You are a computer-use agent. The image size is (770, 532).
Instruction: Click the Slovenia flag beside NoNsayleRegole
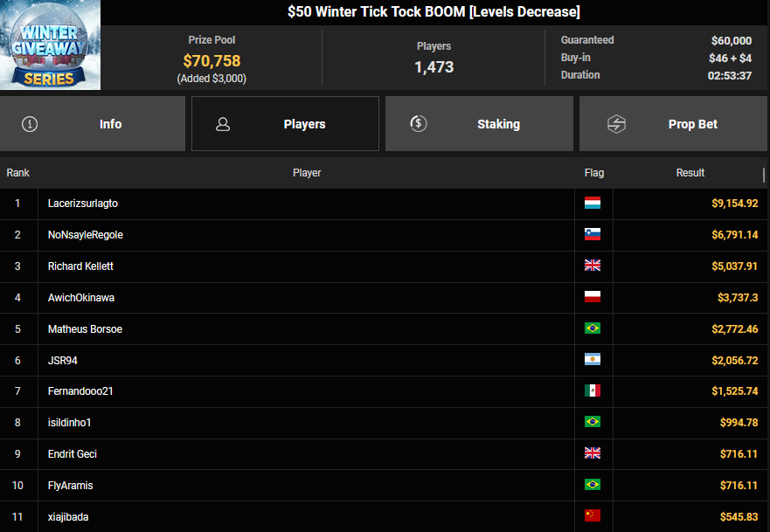(593, 235)
